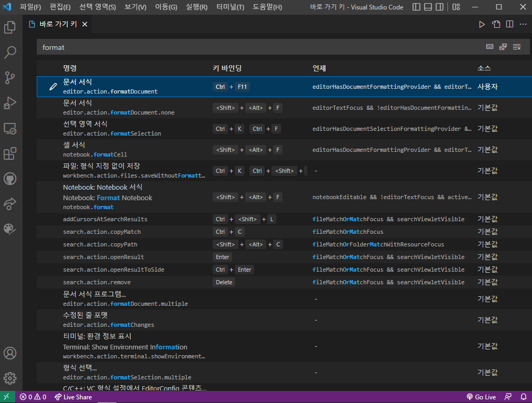The width and height of the screenshot is (532, 403).
Task: Open the Accounts menu icon
Action: tap(10, 353)
